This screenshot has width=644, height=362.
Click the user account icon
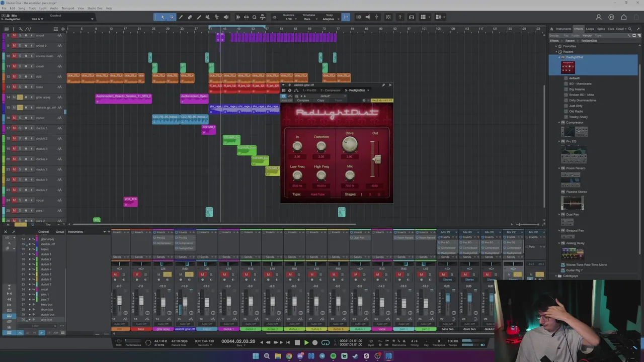pos(599,17)
